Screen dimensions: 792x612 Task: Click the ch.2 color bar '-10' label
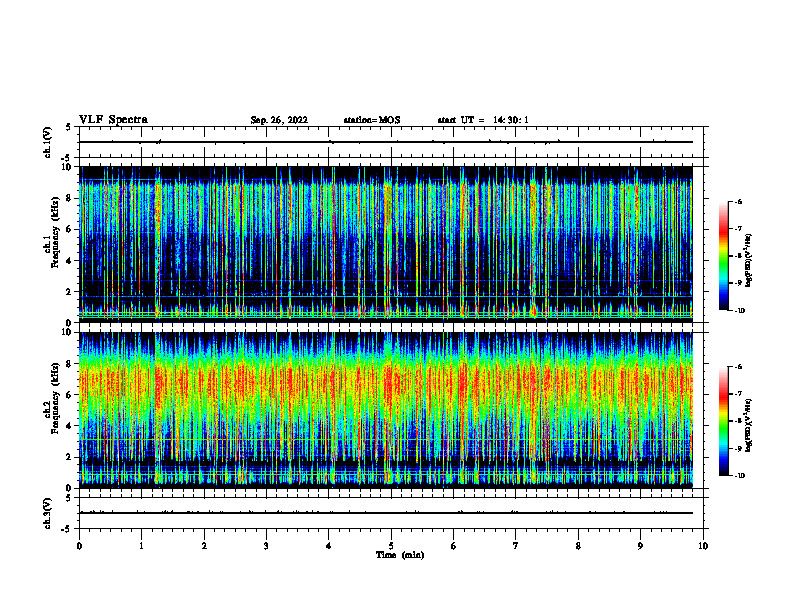740,476
